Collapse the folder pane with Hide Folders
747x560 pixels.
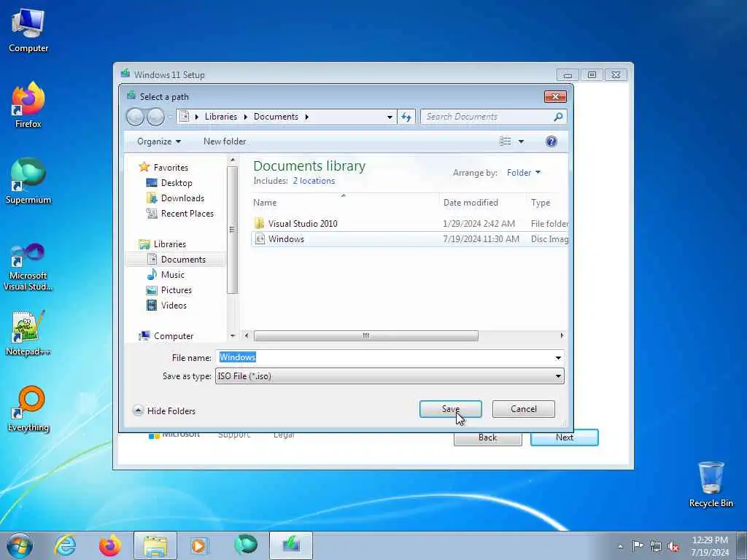point(164,411)
